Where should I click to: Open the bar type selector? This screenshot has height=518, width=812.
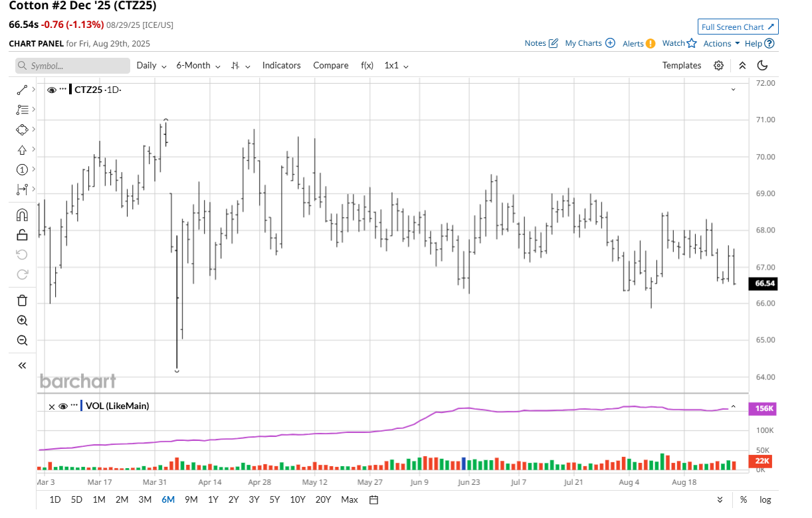pyautogui.click(x=241, y=65)
